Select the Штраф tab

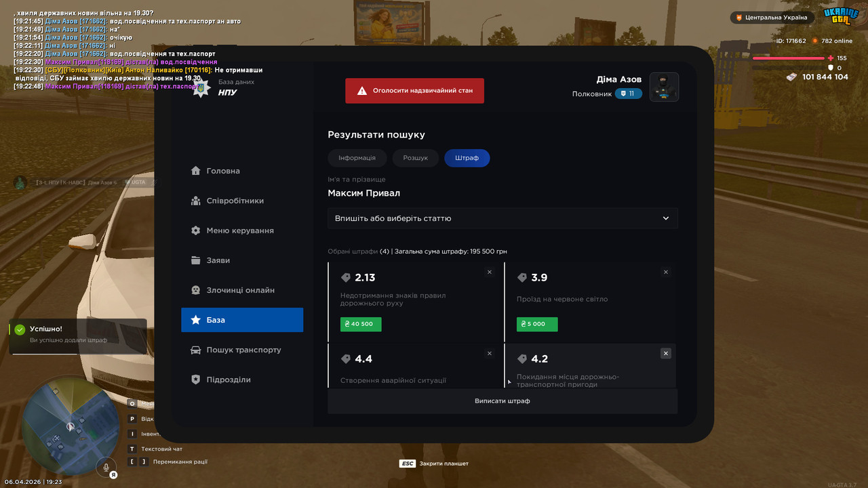click(x=467, y=158)
